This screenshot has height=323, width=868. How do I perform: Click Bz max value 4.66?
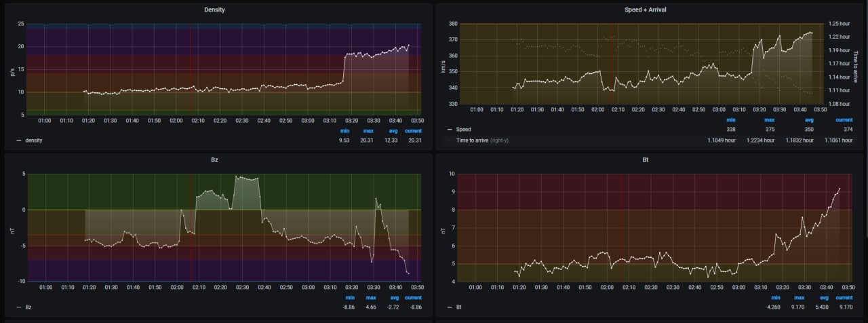pyautogui.click(x=370, y=307)
